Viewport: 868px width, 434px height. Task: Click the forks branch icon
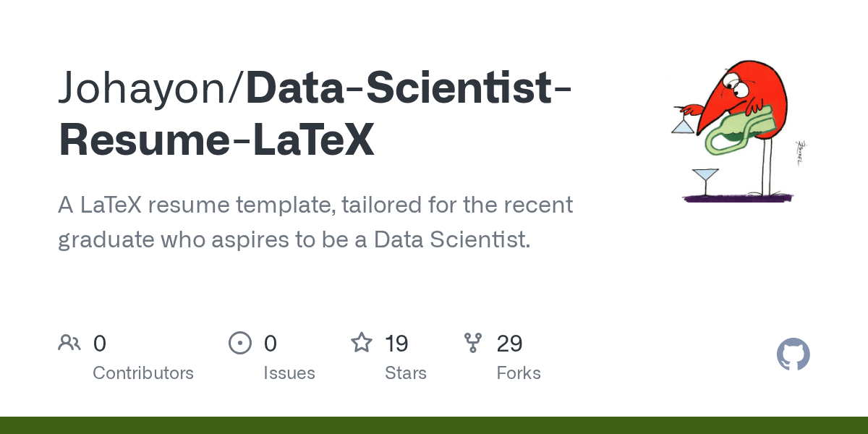(472, 343)
